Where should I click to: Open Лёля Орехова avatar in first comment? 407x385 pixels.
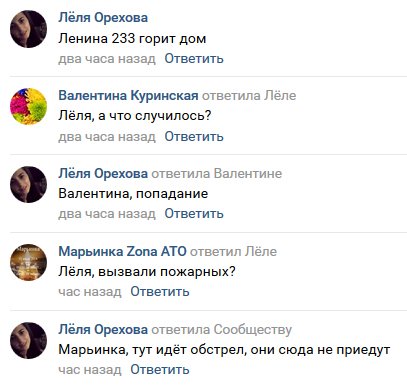point(28,29)
